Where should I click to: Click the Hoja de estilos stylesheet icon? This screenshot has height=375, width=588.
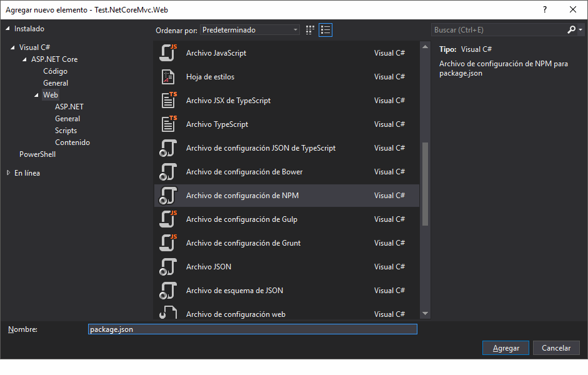pyautogui.click(x=168, y=77)
